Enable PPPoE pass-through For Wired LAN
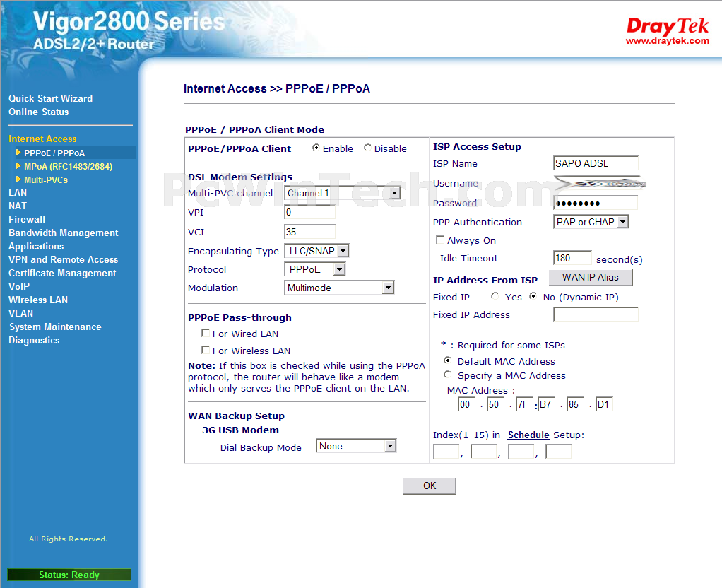This screenshot has height=588, width=722. click(206, 333)
